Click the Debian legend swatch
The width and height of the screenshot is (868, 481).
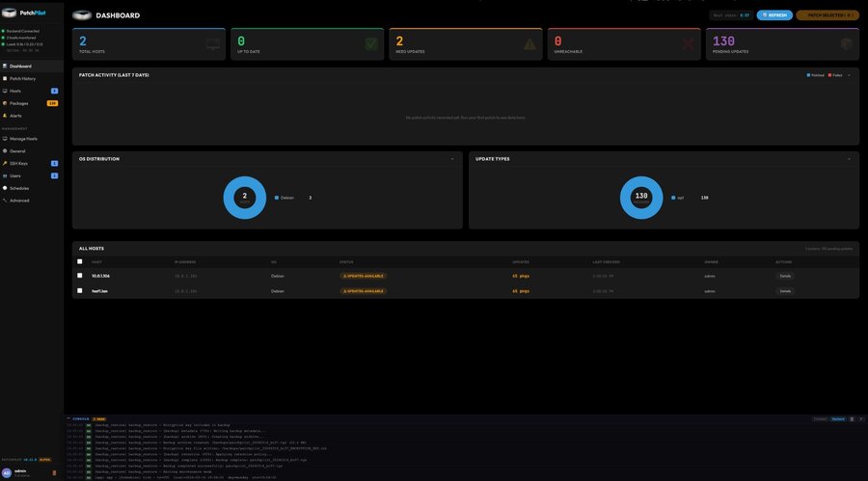tap(277, 198)
